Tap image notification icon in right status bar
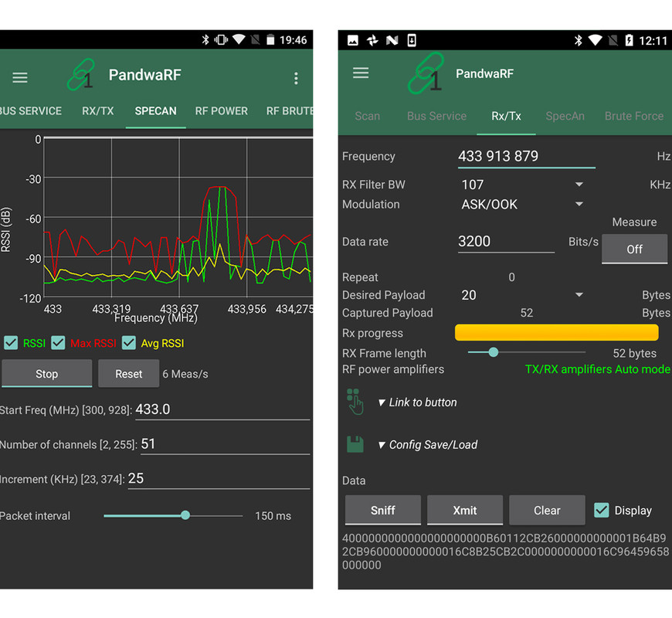Screen dimensions: 672x618 (353, 40)
